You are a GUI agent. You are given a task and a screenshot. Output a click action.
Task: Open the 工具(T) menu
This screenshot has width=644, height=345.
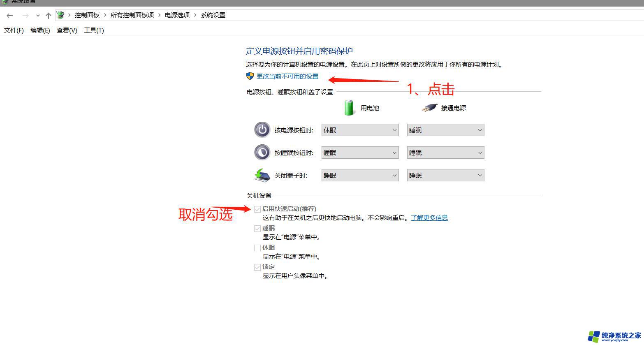click(94, 30)
